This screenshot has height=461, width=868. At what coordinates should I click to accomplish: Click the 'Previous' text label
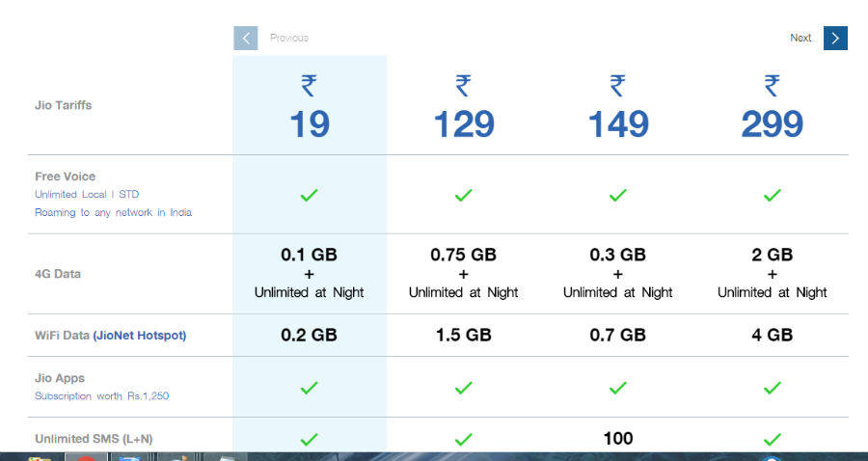[x=289, y=38]
